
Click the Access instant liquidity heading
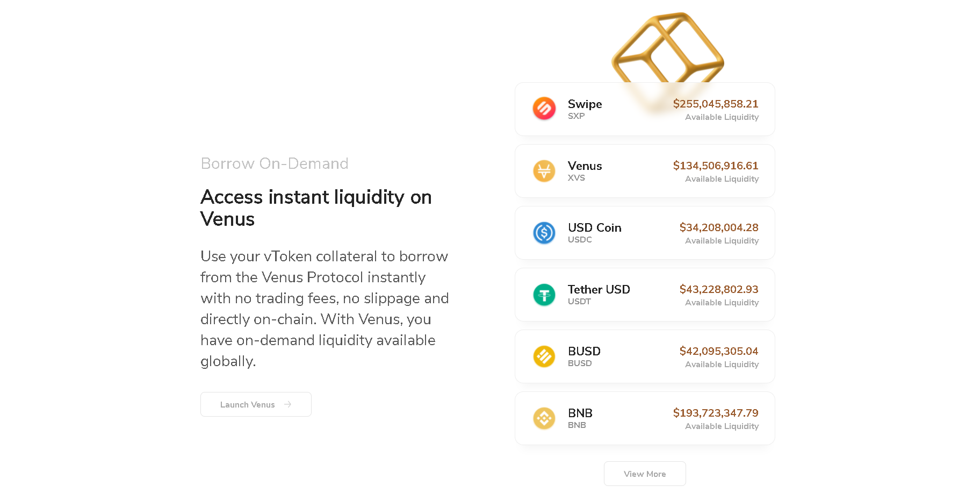point(316,208)
